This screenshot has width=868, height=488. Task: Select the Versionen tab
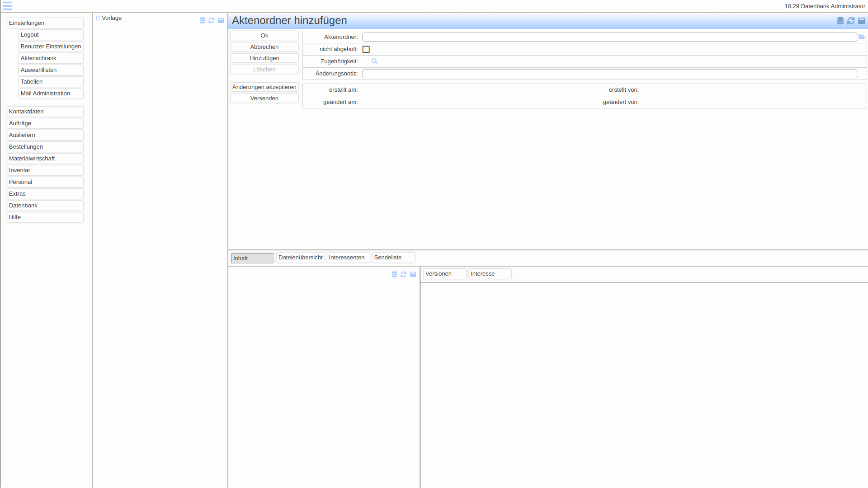(443, 274)
